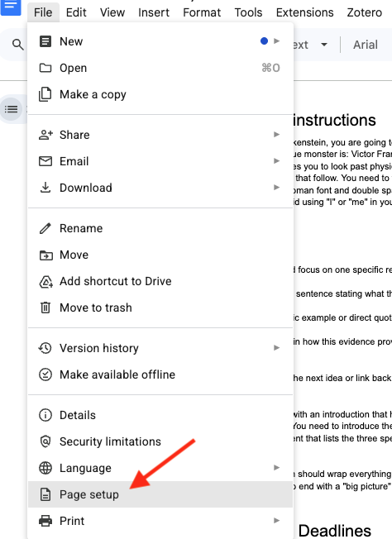The image size is (392, 539).
Task: Choose the Security limitations label
Action: click(110, 441)
